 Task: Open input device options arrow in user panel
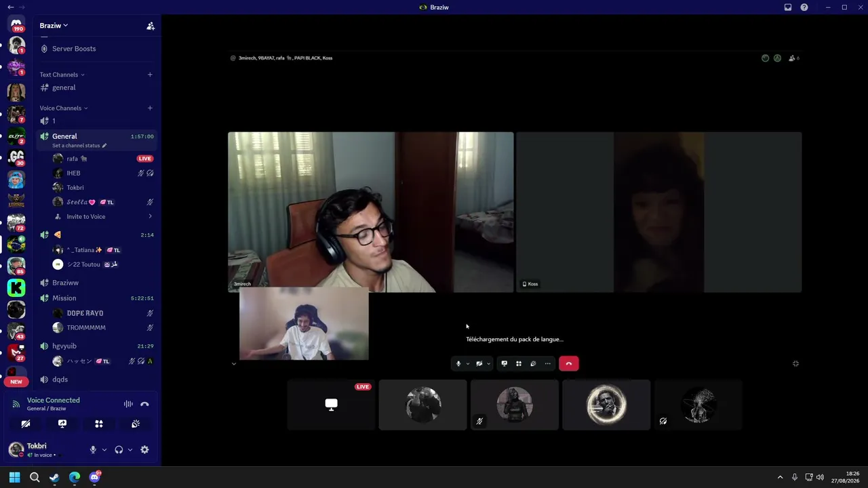pos(104,449)
